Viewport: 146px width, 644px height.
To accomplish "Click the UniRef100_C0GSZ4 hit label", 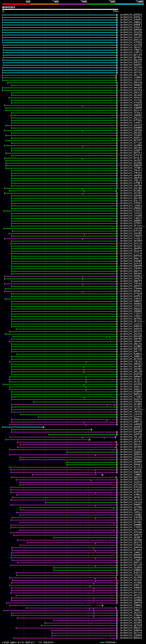I will 131,502.
